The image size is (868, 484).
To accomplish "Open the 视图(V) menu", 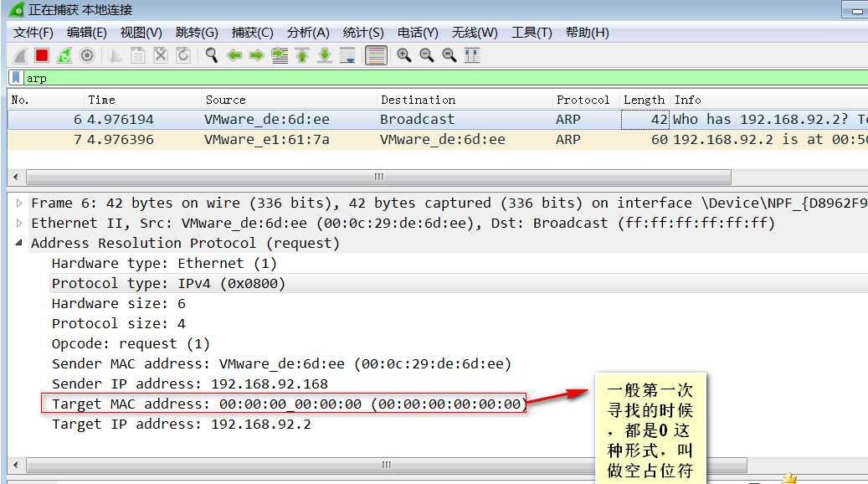I will 141,33.
